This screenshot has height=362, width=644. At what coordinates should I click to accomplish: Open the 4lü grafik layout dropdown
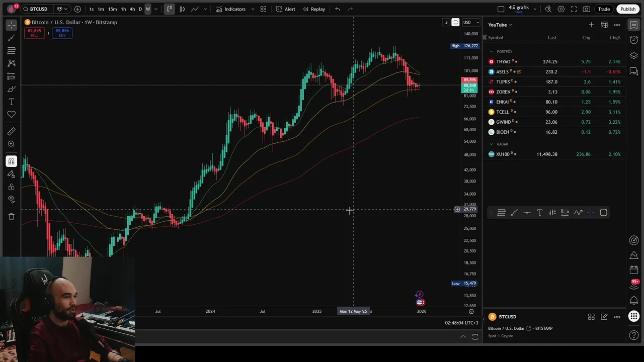tap(535, 9)
